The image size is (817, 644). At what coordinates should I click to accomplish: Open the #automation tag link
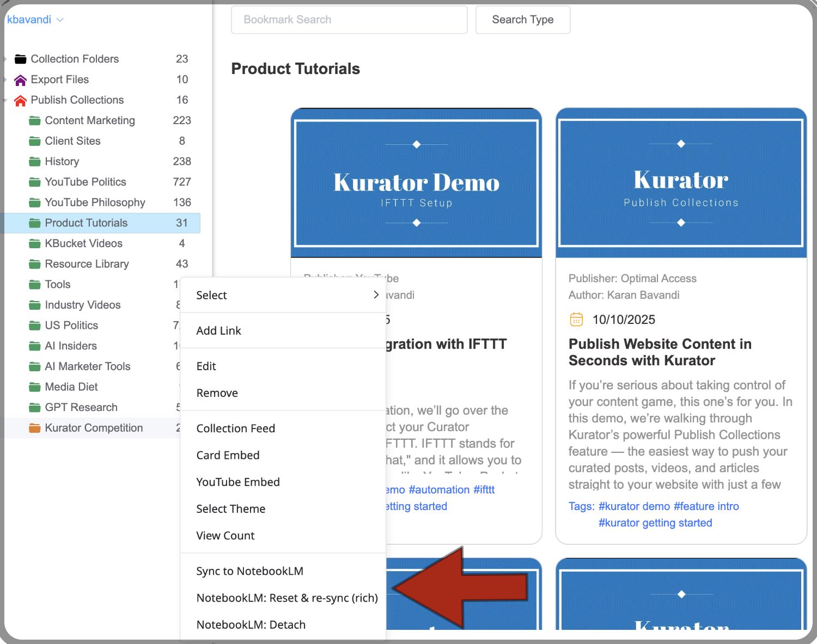pyautogui.click(x=439, y=489)
